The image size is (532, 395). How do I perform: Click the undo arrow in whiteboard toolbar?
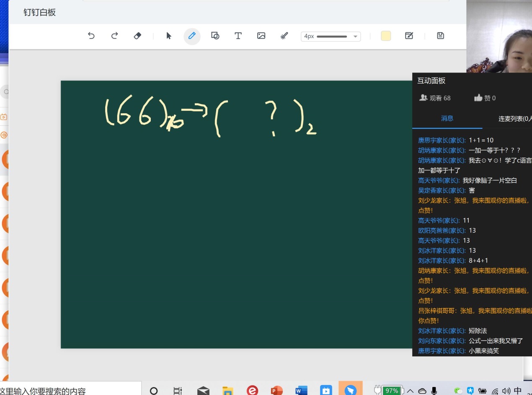tap(91, 36)
